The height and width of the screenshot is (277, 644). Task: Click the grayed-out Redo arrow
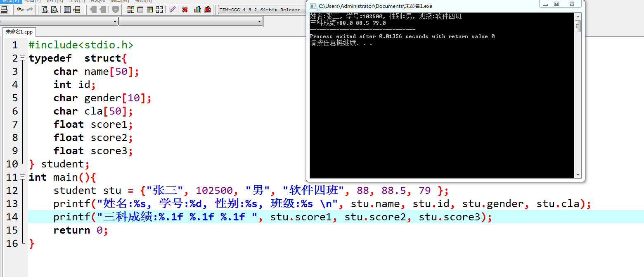point(30,10)
